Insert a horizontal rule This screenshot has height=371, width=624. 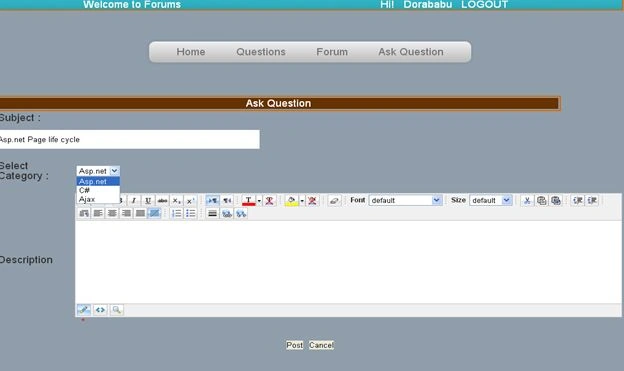(213, 214)
